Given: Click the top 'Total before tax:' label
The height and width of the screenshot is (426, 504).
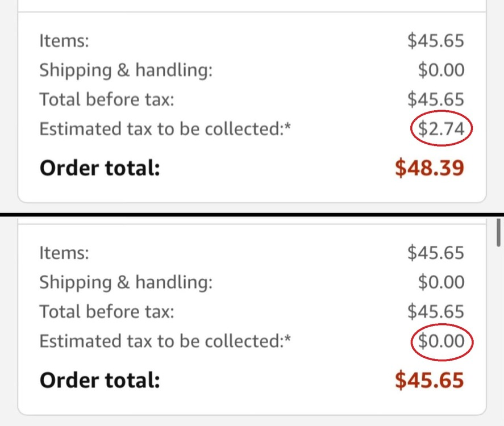Looking at the screenshot, I should (107, 99).
